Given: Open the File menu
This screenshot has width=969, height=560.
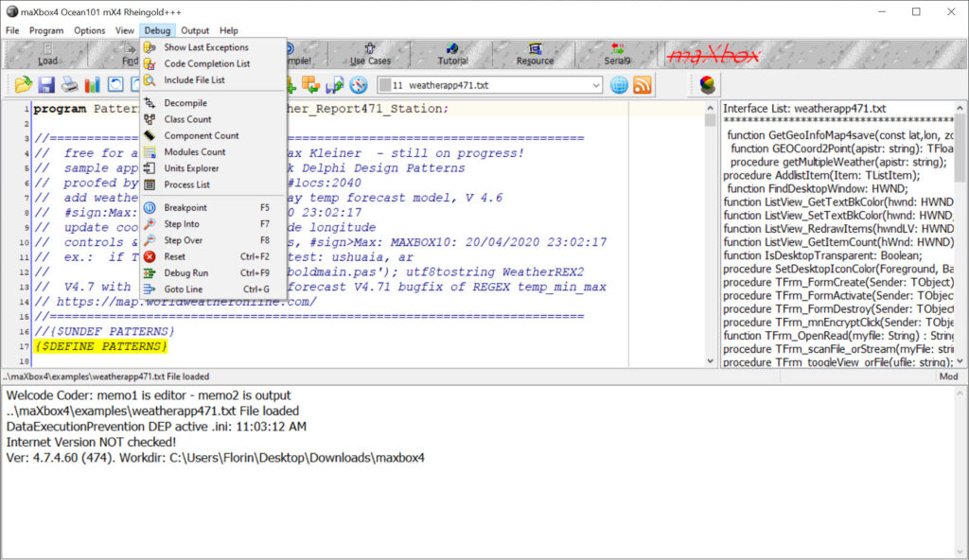Looking at the screenshot, I should coord(12,30).
